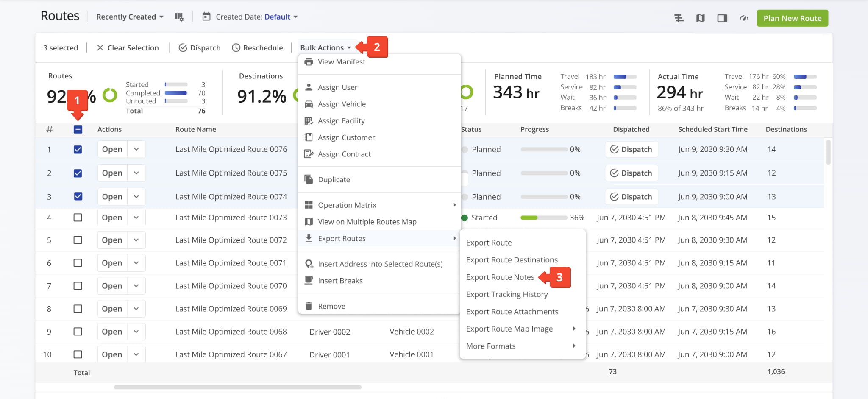Open the map view icon in top toolbar

700,18
